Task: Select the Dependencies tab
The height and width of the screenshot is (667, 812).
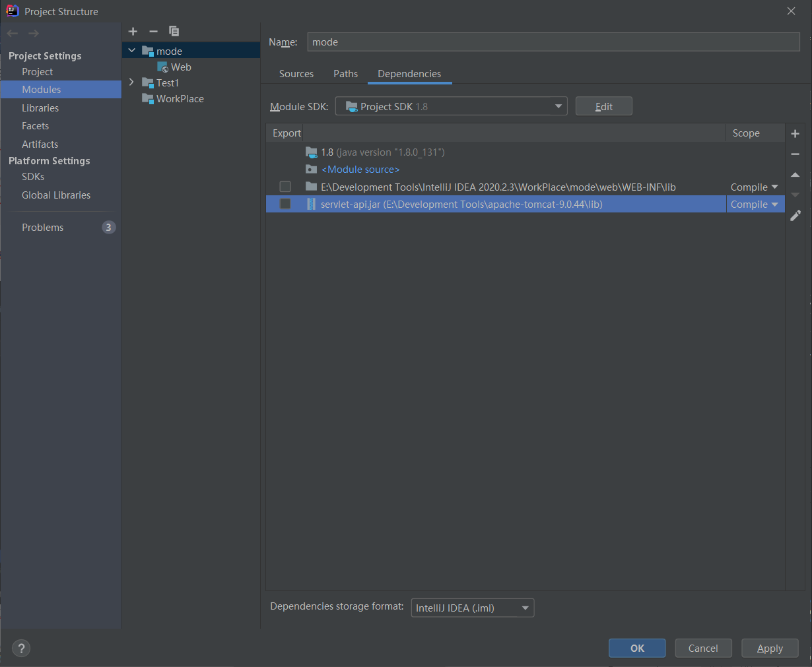Action: [409, 74]
